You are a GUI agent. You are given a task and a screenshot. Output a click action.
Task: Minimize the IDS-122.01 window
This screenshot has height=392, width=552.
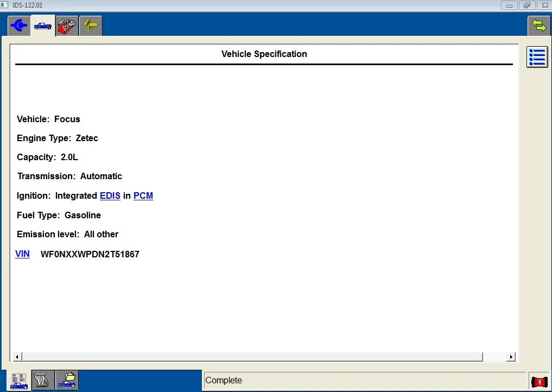509,5
